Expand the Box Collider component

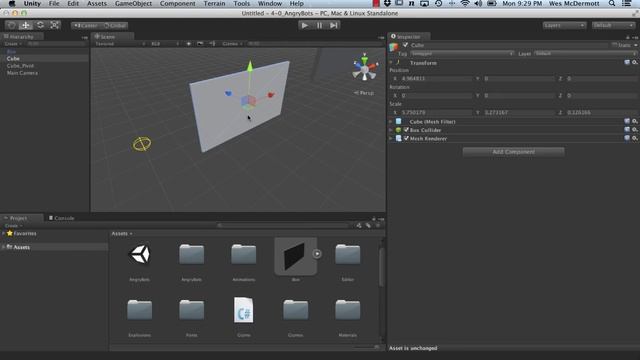point(391,130)
